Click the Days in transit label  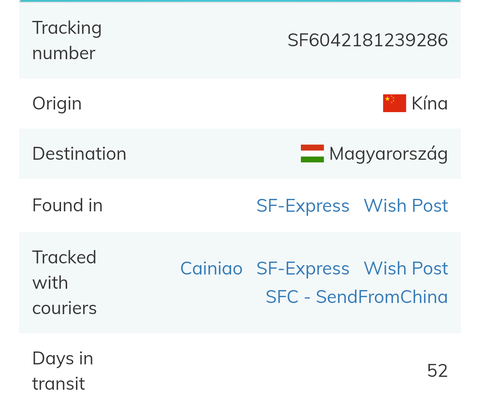click(x=63, y=371)
